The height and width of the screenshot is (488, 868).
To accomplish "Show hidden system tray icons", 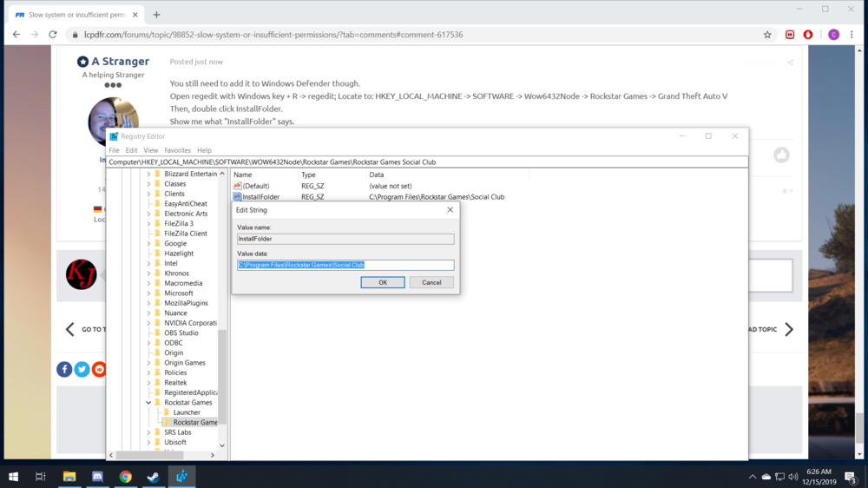I will click(753, 477).
